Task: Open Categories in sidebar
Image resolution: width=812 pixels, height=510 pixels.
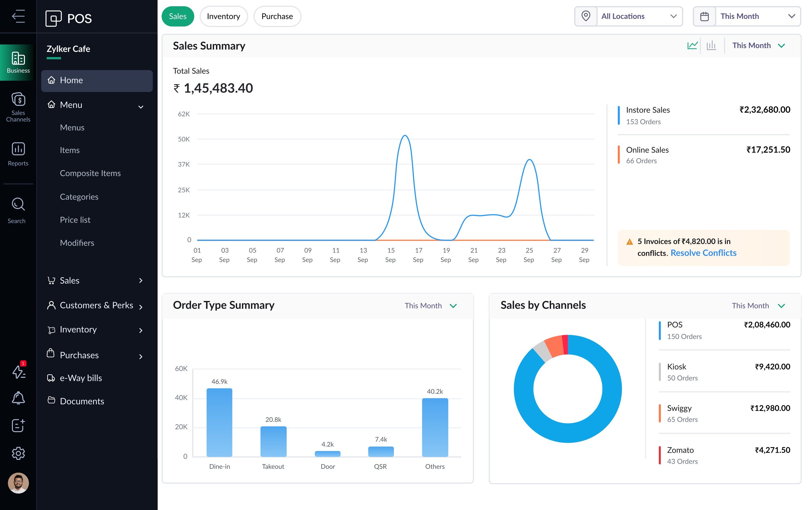Action: [79, 197]
